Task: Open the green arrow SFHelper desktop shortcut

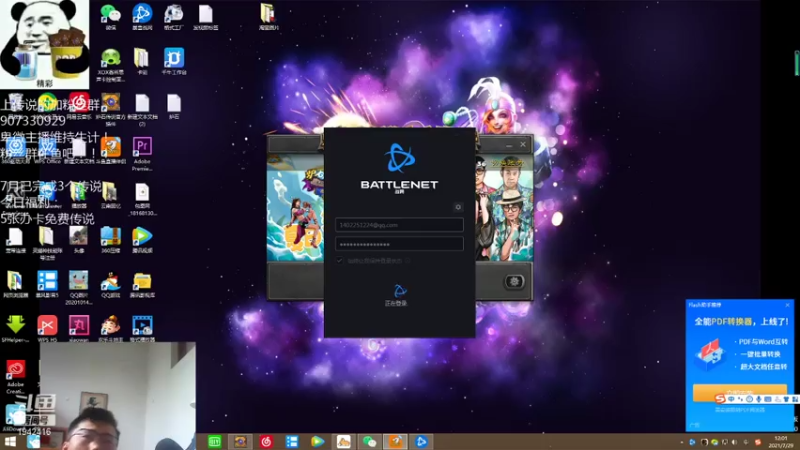Action: point(16,329)
